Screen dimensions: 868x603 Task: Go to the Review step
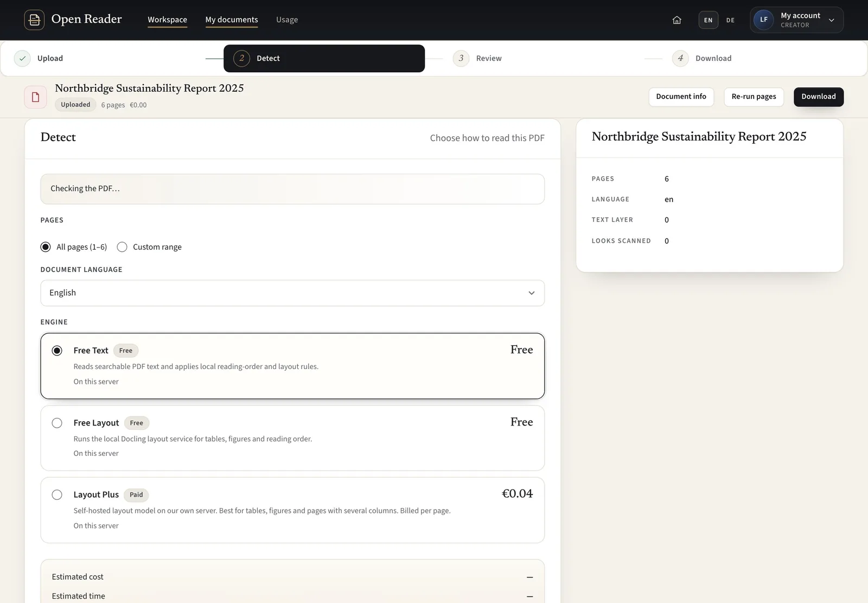[x=489, y=58]
